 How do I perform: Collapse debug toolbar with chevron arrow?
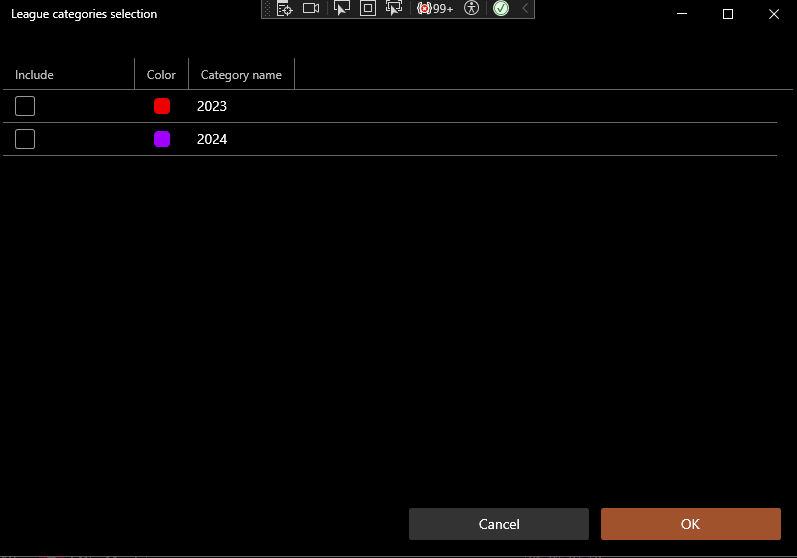525,8
